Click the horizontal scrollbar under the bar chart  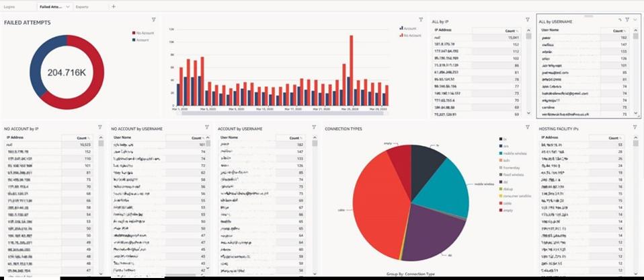click(269, 113)
